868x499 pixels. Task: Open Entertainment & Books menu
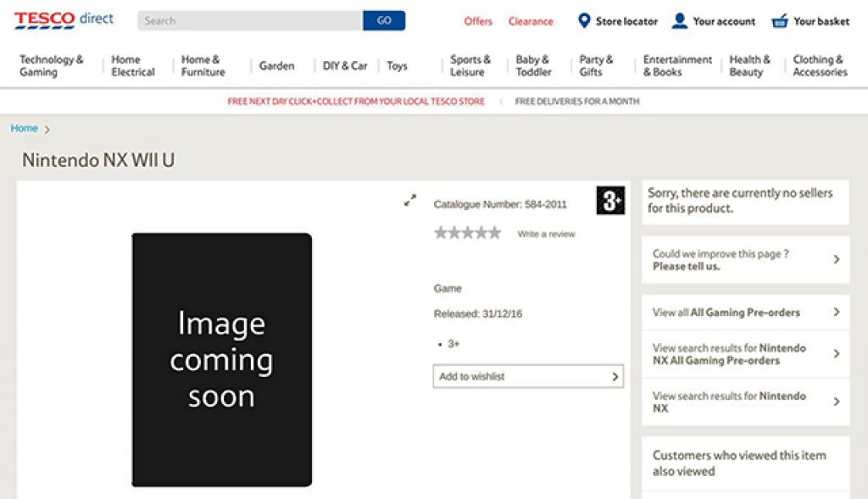click(677, 65)
